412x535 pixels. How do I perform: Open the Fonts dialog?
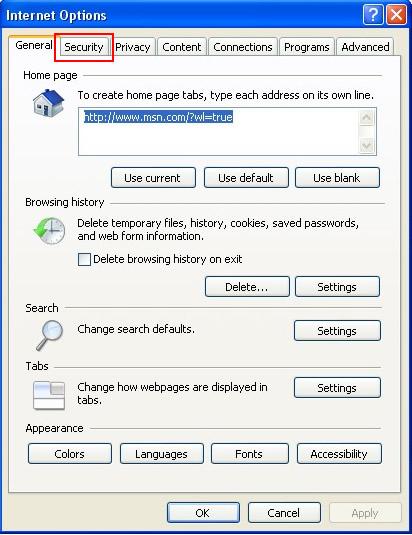coord(250,453)
